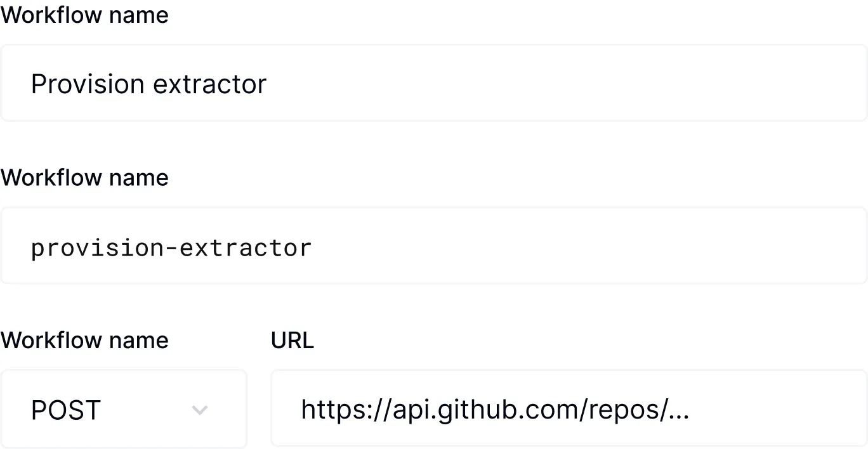The height and width of the screenshot is (449, 868).
Task: Focus the GitHub API URL field
Action: coord(569,410)
